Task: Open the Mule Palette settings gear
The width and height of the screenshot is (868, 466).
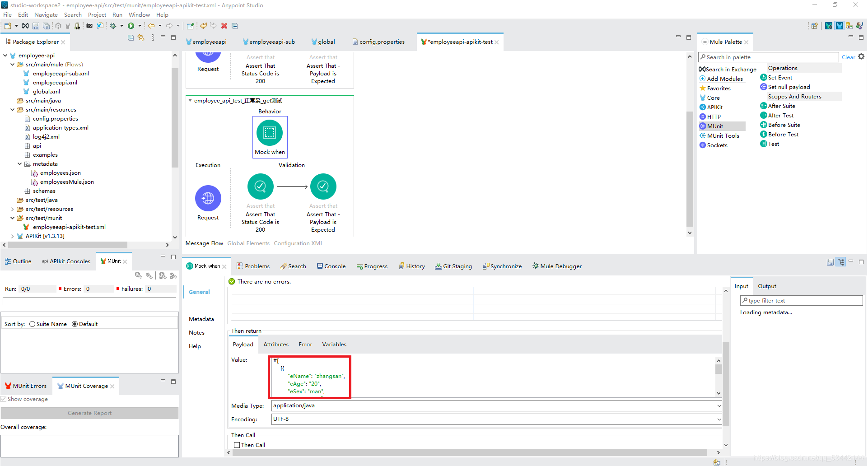Action: pos(861,56)
